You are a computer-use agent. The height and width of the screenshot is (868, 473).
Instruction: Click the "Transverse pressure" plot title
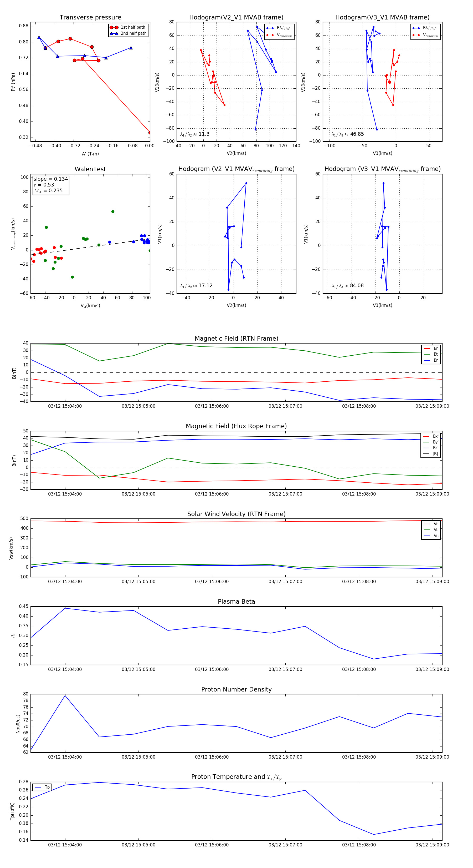tap(90, 18)
